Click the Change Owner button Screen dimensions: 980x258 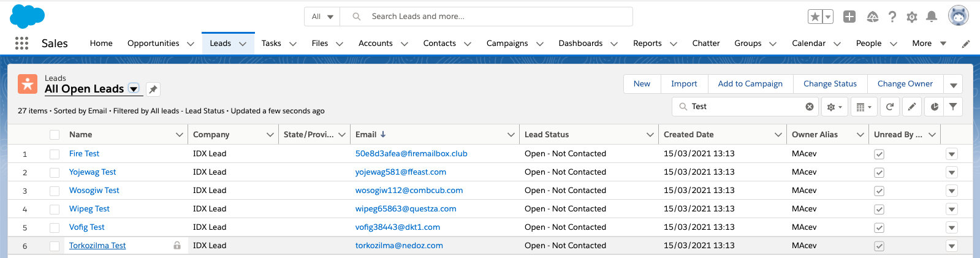click(905, 84)
